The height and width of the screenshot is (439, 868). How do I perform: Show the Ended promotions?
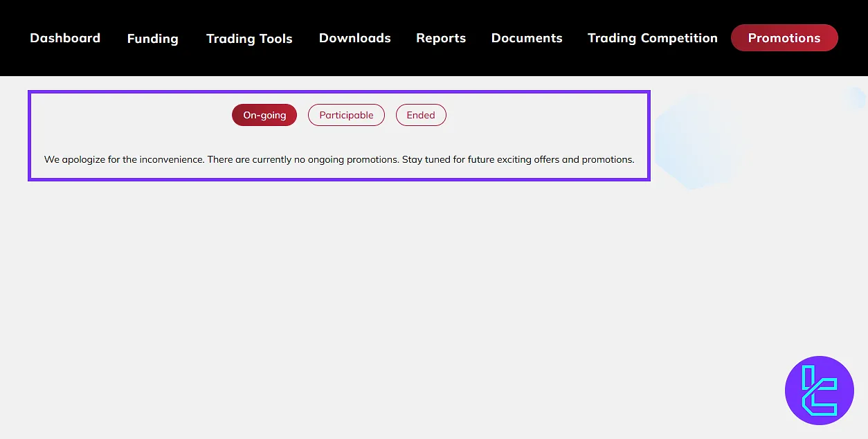point(421,115)
